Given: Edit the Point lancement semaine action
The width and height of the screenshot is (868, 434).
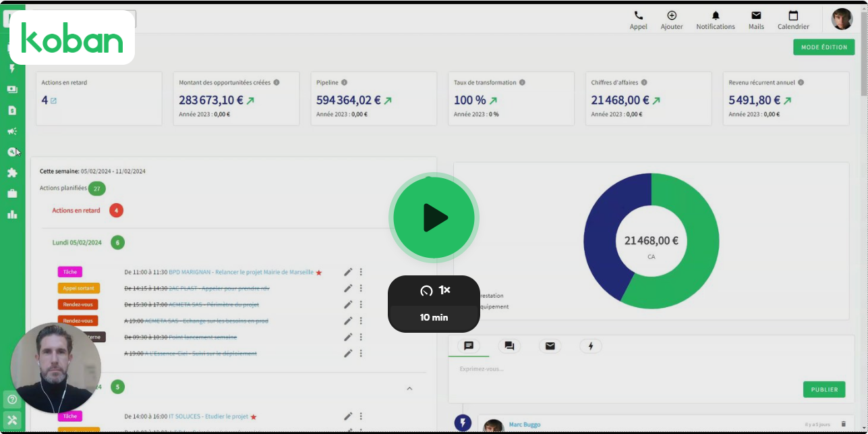Looking at the screenshot, I should (x=348, y=337).
